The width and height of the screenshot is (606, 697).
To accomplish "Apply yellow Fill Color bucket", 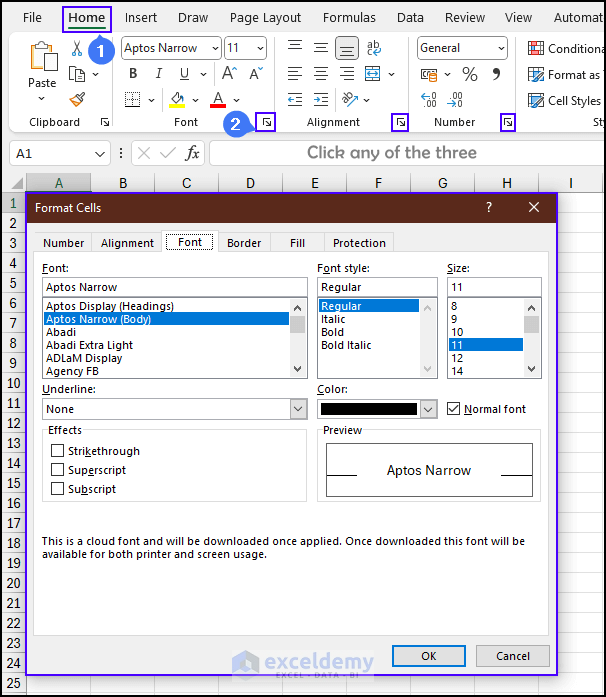I will pos(177,100).
